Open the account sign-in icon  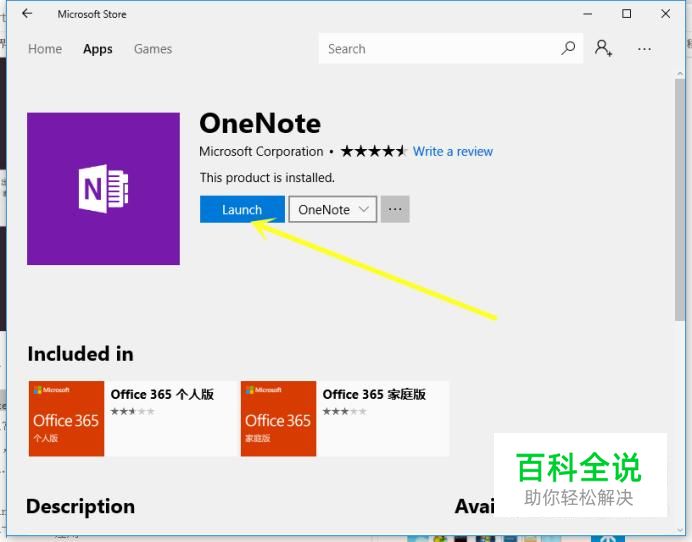(x=603, y=48)
